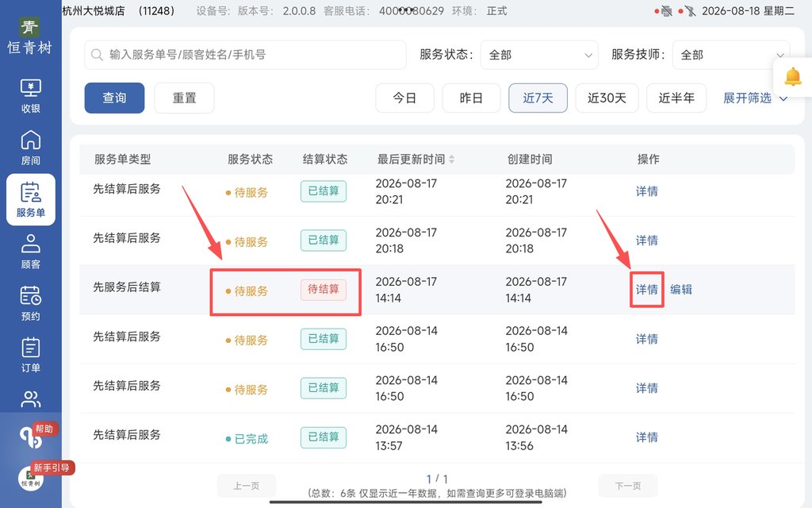The width and height of the screenshot is (812, 508).
Task: Open the 帮助 help assistant icon
Action: [32, 437]
